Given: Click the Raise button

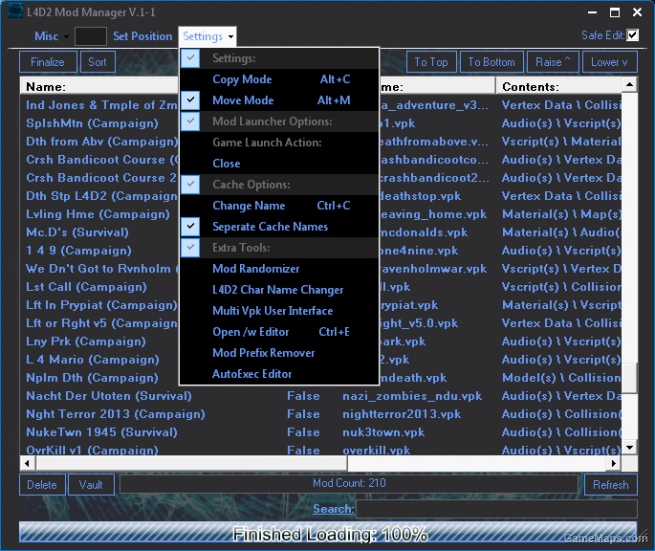Looking at the screenshot, I should [553, 62].
